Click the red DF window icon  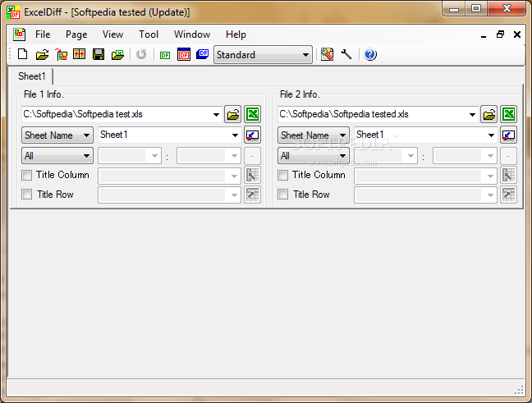click(184, 54)
